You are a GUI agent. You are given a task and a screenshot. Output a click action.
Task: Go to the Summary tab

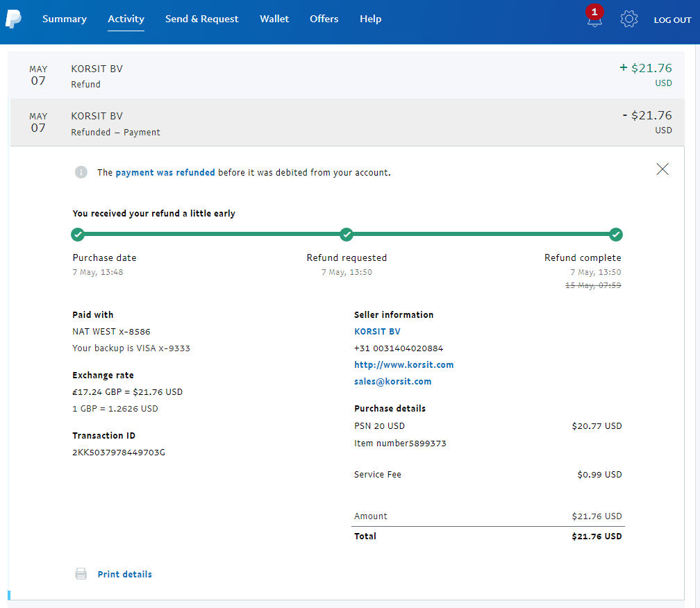[65, 19]
